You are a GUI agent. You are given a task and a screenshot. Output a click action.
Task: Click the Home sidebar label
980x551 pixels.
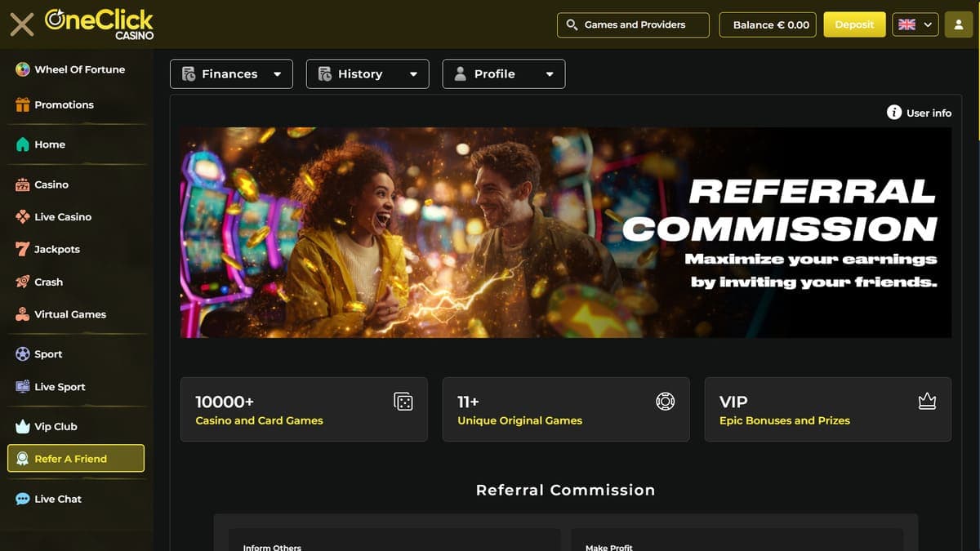(50, 144)
